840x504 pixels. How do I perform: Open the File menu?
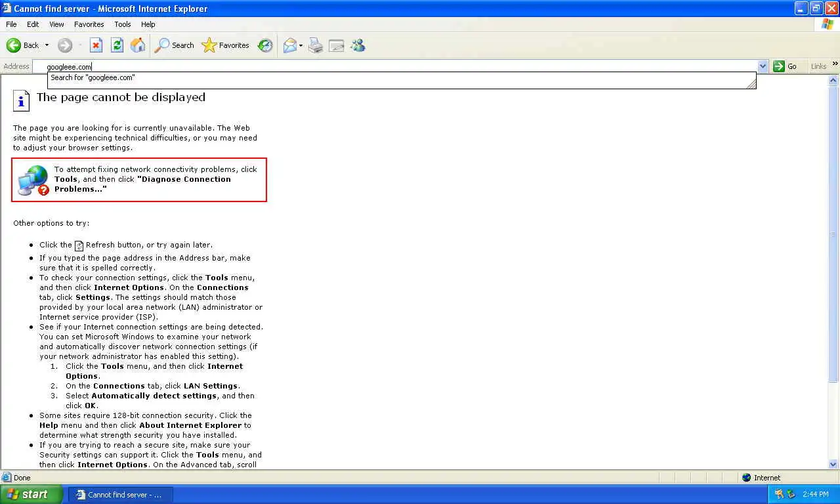11,24
